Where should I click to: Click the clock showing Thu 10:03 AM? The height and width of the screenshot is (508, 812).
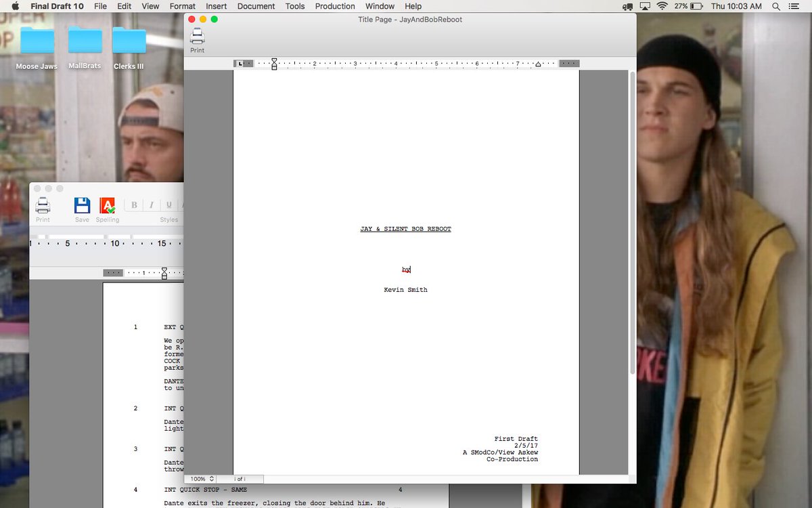736,6
